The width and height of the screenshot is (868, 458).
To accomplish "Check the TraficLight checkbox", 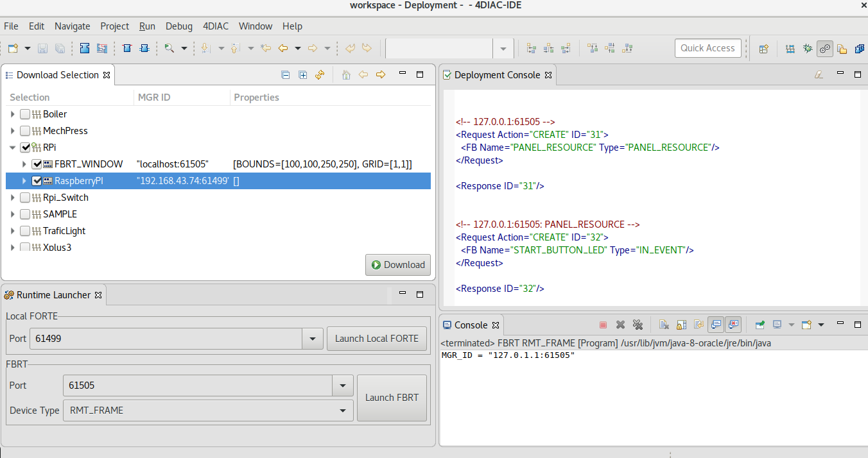I will 25,231.
